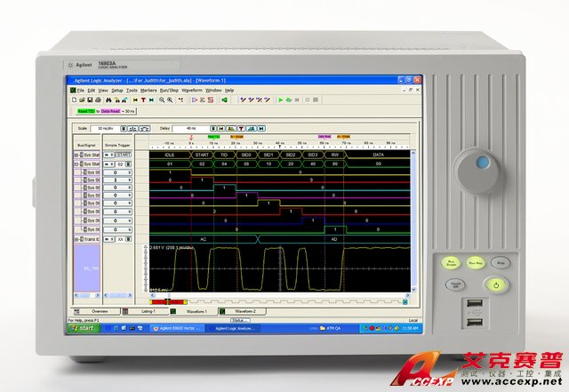This screenshot has width=569, height=392.
Task: Click the Print toolbar icon
Action: pos(98,100)
